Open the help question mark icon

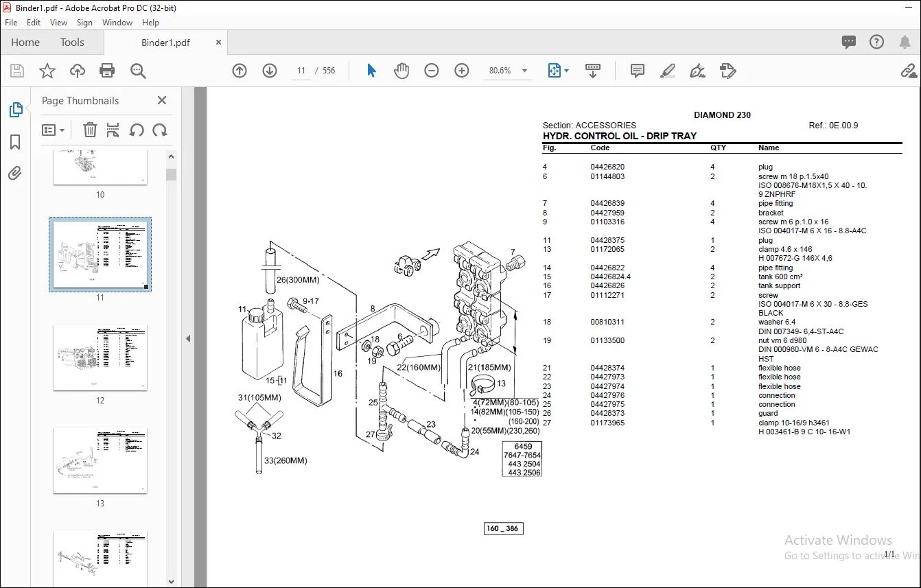[x=876, y=43]
